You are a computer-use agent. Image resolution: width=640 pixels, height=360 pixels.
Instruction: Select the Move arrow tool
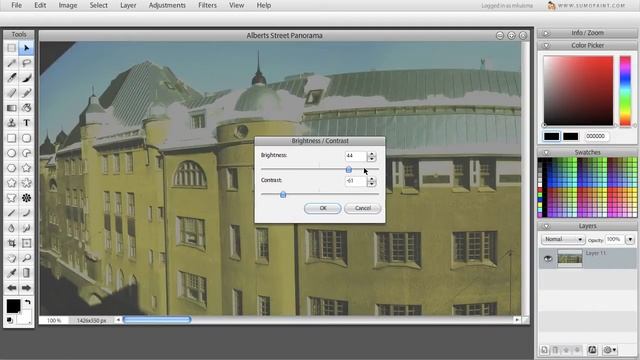click(x=26, y=48)
